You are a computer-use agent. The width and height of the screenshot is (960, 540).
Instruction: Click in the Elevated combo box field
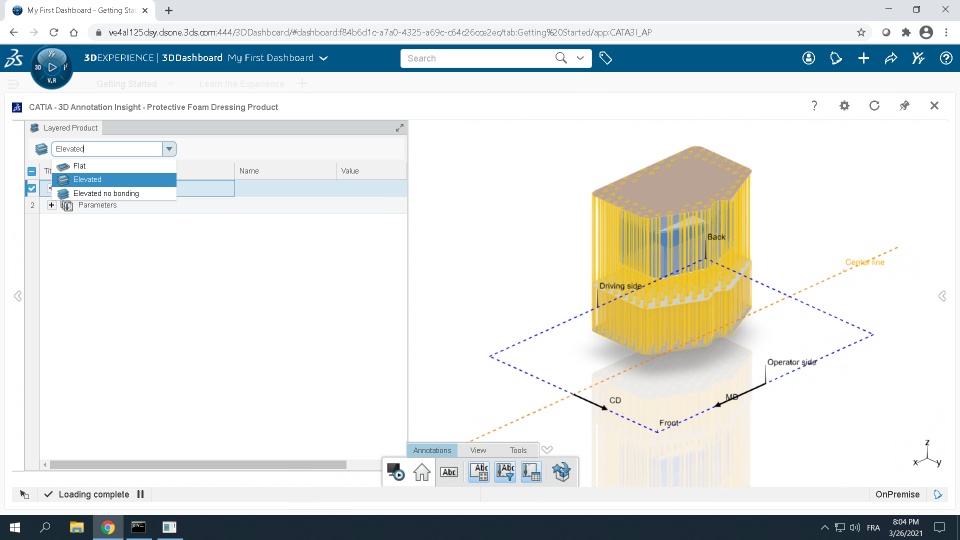[x=107, y=149]
